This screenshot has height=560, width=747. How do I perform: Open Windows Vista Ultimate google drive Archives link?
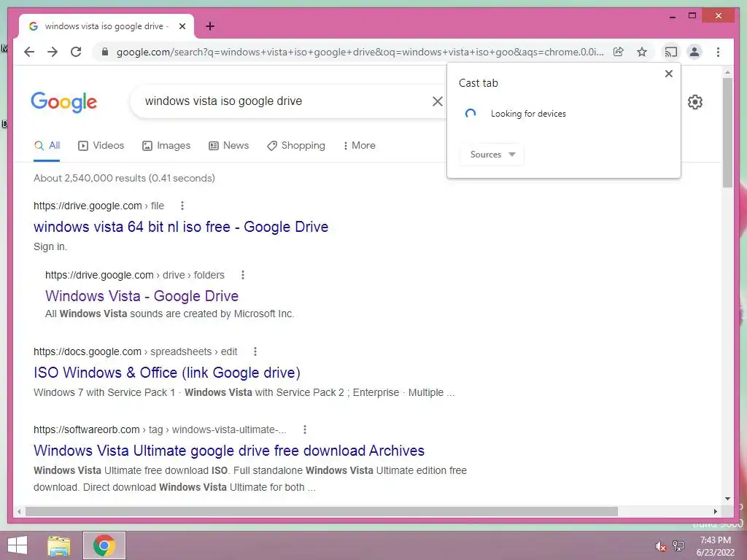[x=228, y=451]
